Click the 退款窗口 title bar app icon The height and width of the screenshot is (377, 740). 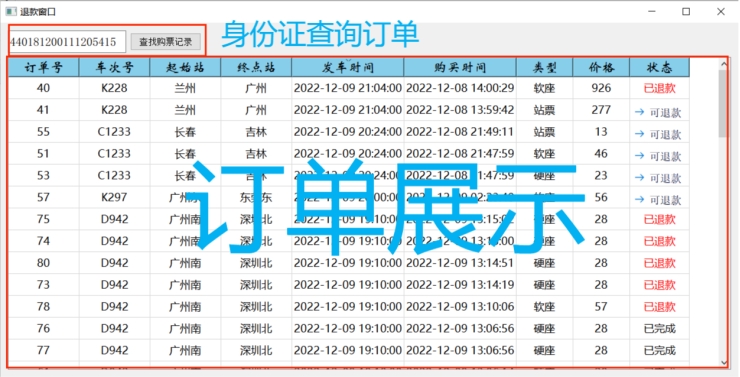tap(11, 11)
